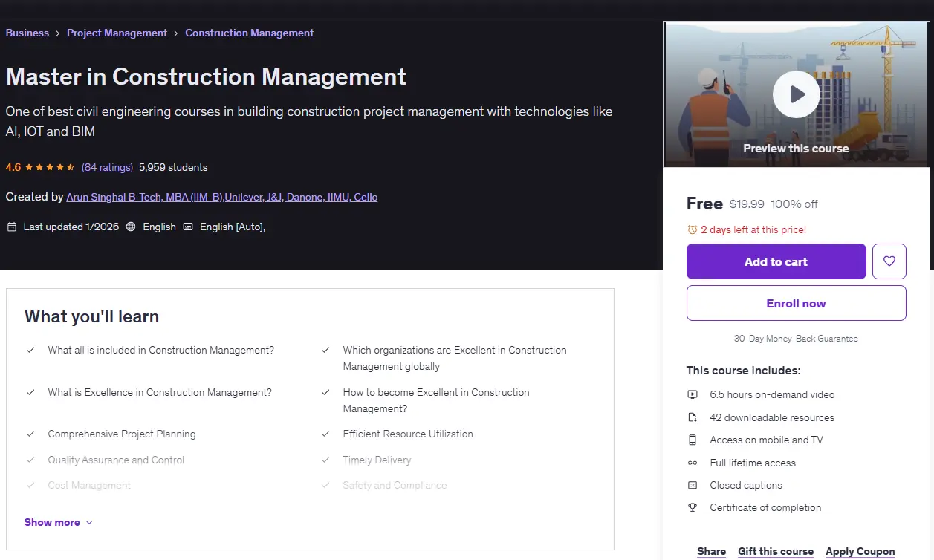934x560 pixels.
Task: Click checkmark beside How to become Excellent
Action: 325,392
